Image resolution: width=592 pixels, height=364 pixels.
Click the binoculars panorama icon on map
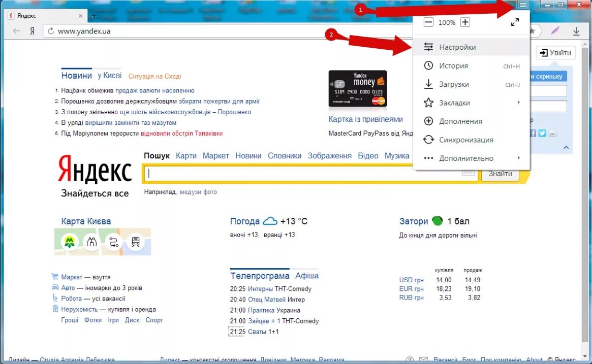tap(92, 242)
